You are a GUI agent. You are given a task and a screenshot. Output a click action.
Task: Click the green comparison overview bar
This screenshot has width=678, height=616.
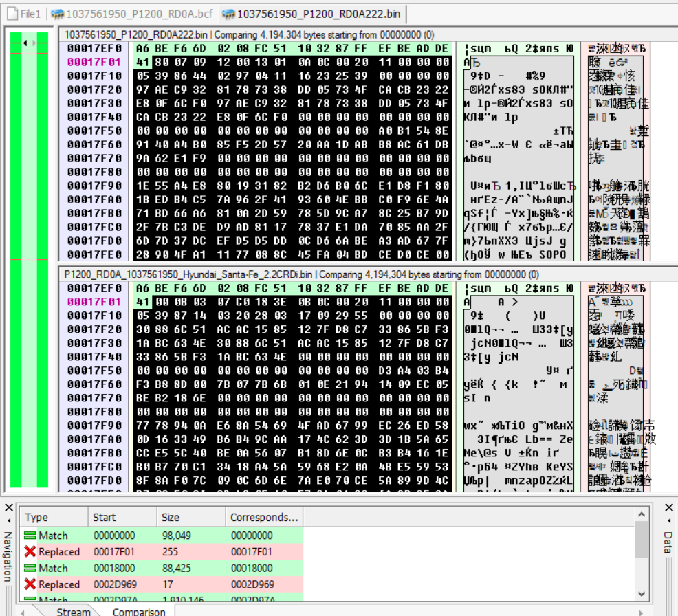tap(29, 259)
